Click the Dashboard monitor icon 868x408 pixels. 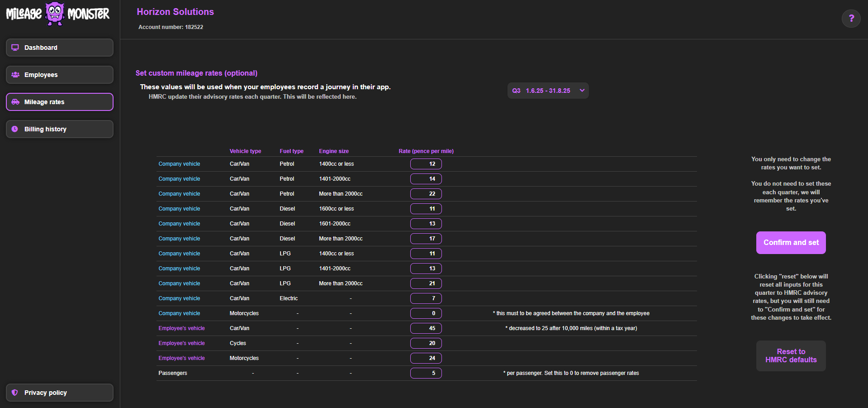[x=15, y=48]
